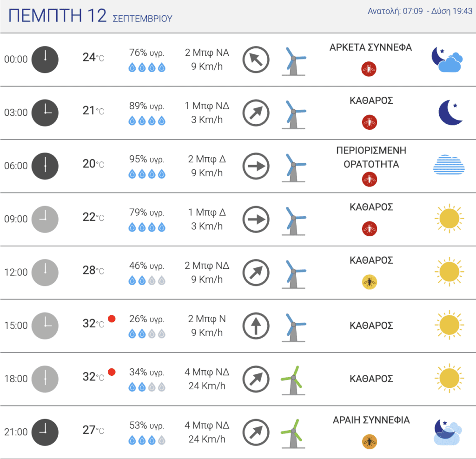Click the moon with cloud icon at 00:00

point(447,60)
